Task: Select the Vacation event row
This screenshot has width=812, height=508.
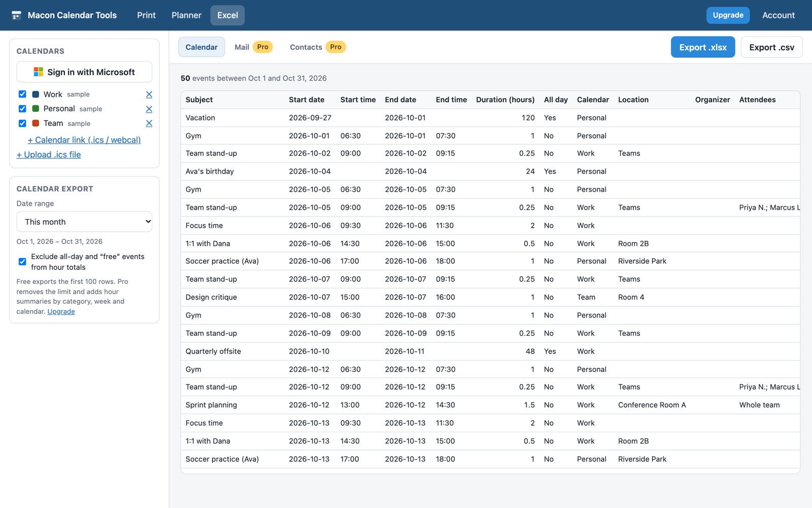Action: (490, 118)
